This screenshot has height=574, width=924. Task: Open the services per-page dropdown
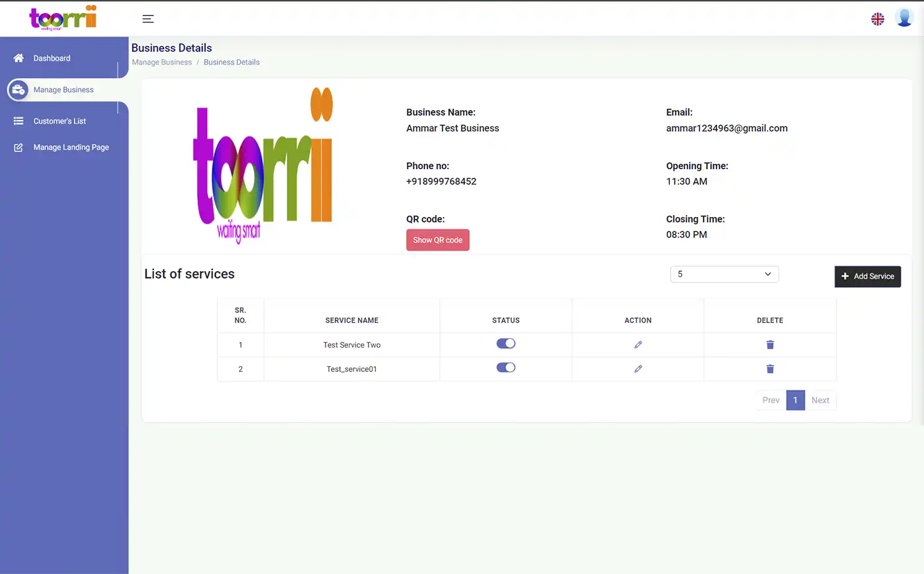[724, 274]
